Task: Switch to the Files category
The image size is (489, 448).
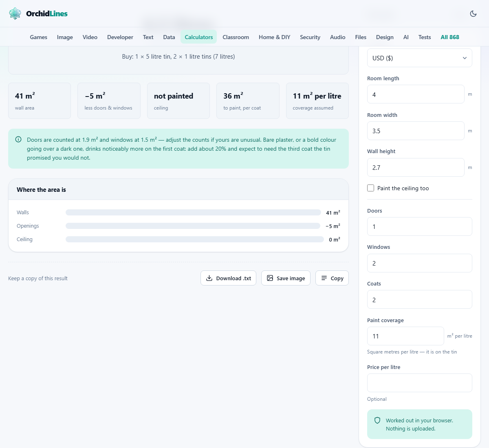Action: [361, 37]
